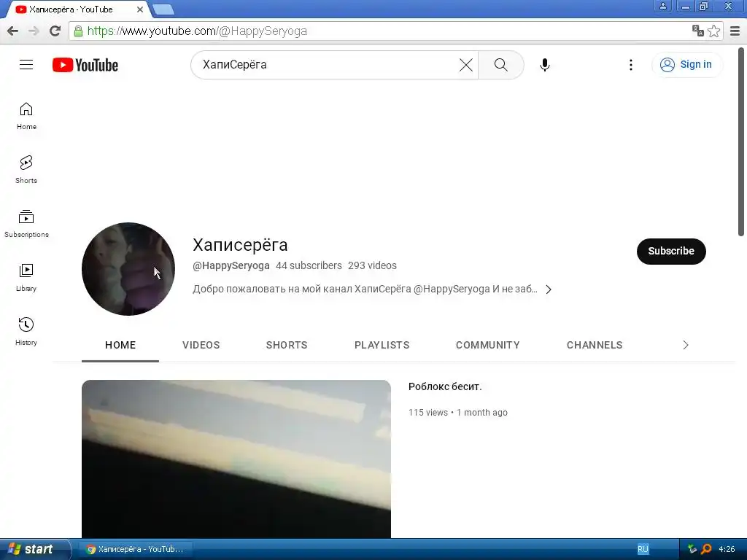Expand the channel description with the chevron
This screenshot has width=747, height=560.
(x=549, y=289)
